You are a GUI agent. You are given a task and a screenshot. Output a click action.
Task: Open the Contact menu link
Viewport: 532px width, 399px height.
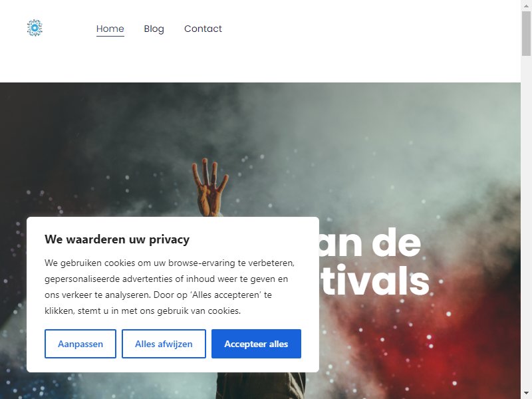coord(203,29)
